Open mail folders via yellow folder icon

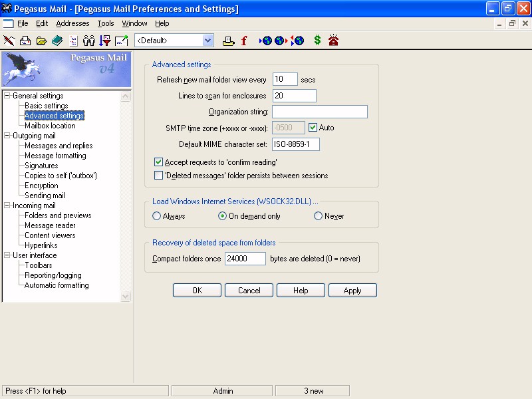[x=41, y=41]
